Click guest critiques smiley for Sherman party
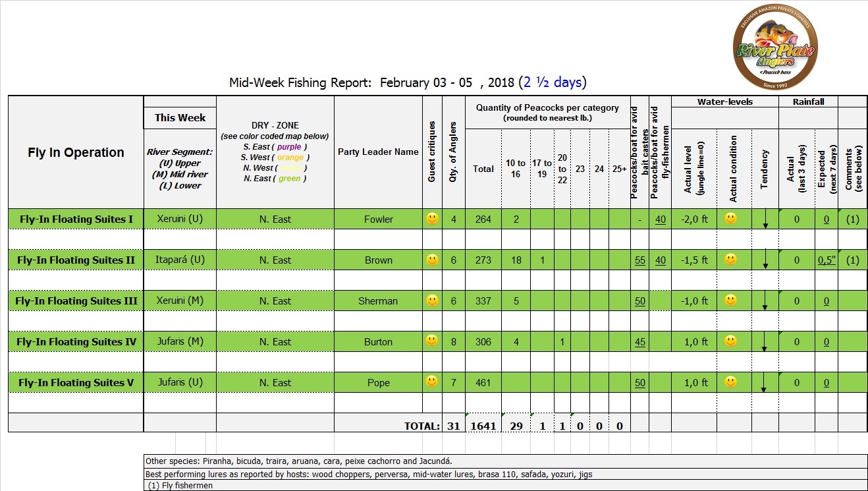The image size is (868, 491). point(432,301)
